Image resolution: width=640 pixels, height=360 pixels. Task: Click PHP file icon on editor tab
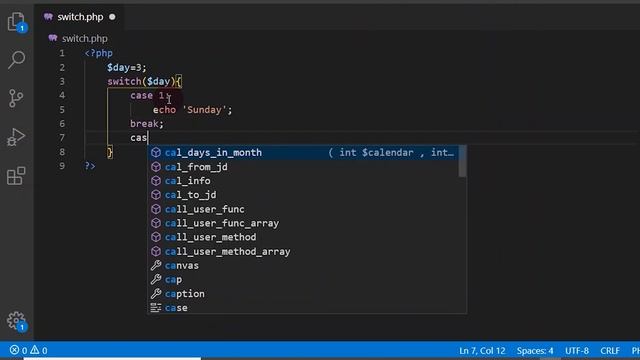pos(48,17)
